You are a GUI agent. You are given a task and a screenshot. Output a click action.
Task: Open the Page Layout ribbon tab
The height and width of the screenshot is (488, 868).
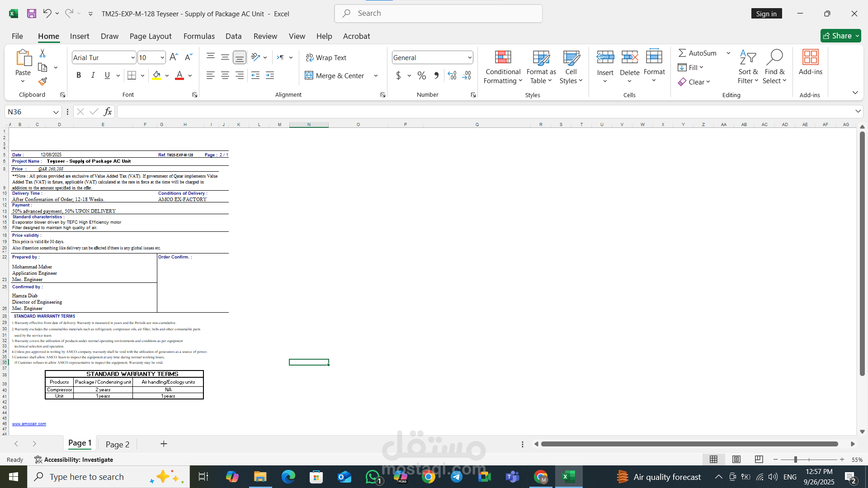[150, 36]
